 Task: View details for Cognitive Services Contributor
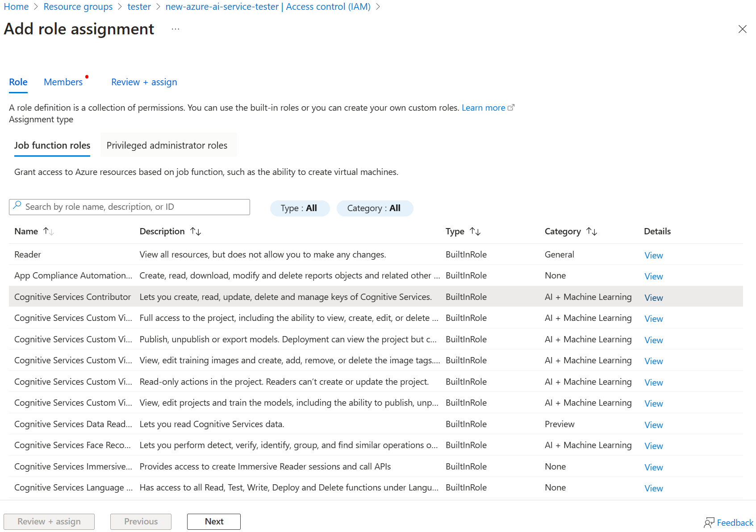pos(654,298)
